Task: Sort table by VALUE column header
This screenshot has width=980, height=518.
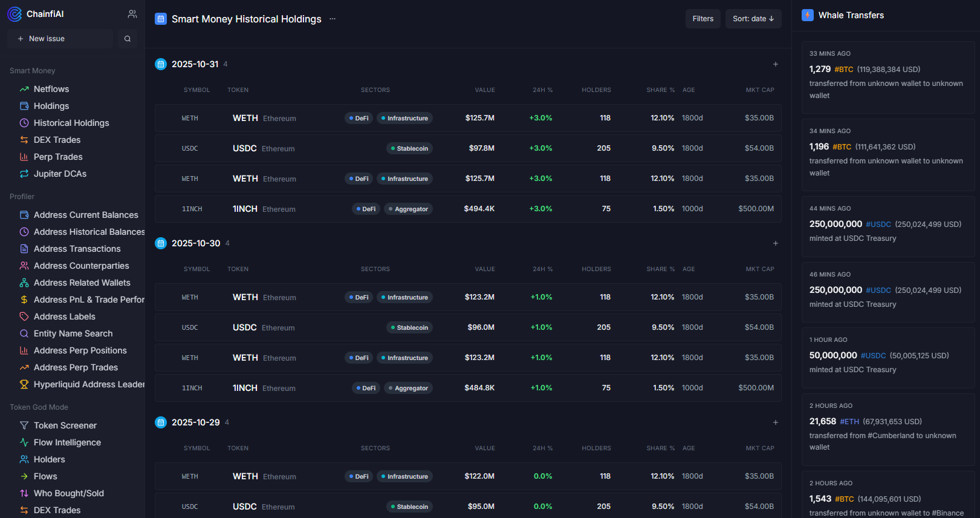Action: (x=484, y=90)
